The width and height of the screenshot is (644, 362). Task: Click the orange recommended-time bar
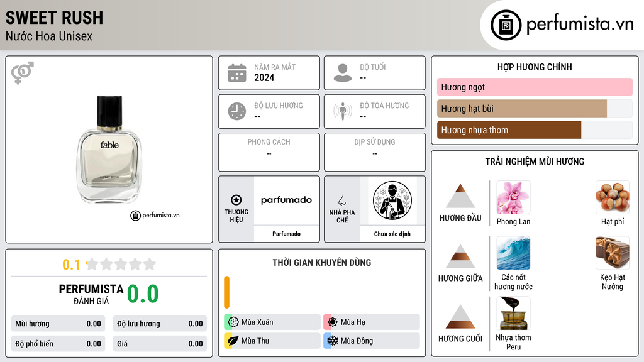tap(226, 292)
